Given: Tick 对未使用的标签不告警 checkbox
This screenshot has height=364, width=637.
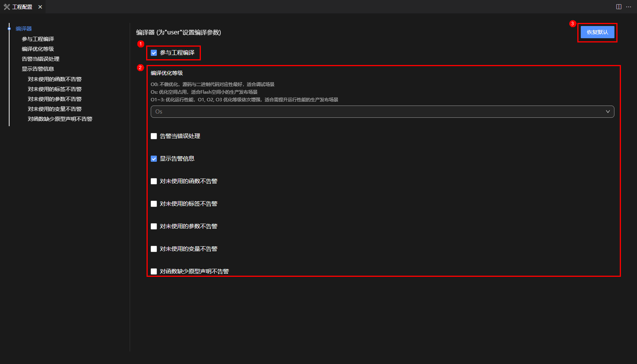Looking at the screenshot, I should (x=154, y=204).
